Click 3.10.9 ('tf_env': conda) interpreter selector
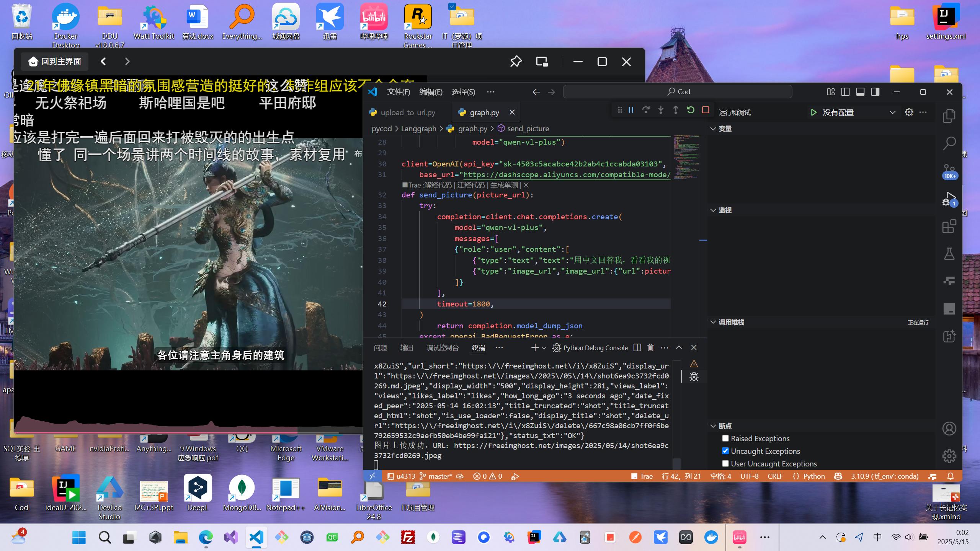Screen dimensions: 980x551 [x=884, y=476]
